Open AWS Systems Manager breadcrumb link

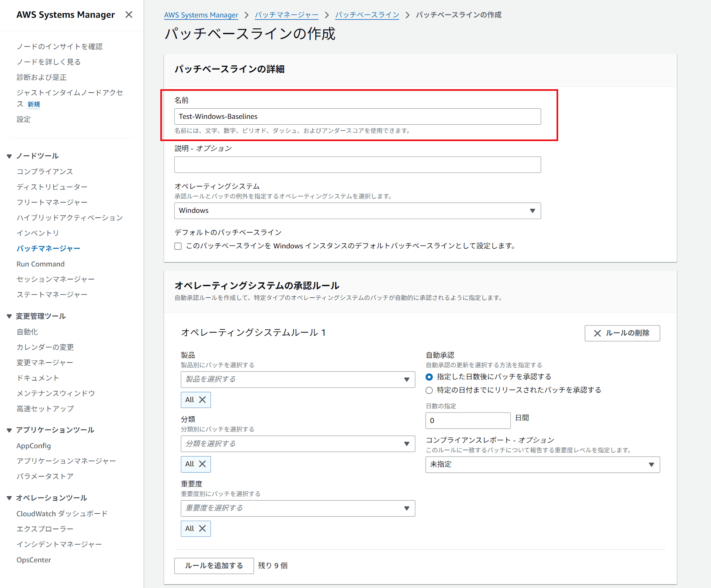[x=201, y=15]
